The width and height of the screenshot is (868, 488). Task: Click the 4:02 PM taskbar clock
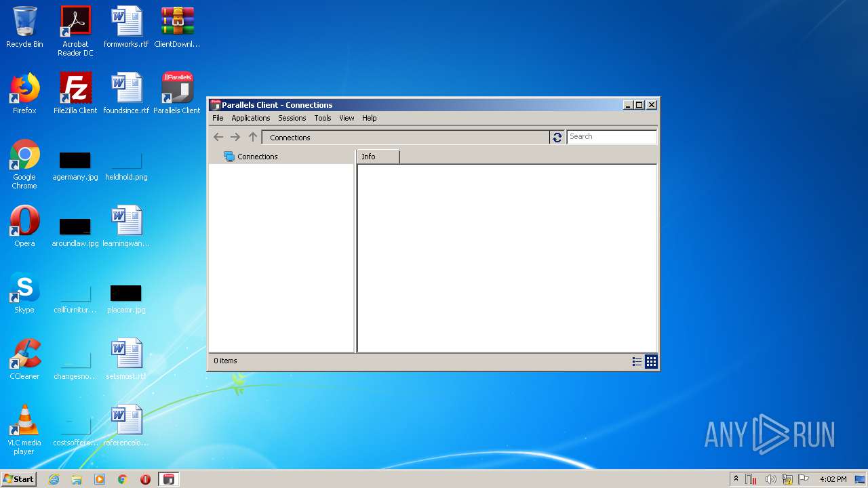coord(833,479)
